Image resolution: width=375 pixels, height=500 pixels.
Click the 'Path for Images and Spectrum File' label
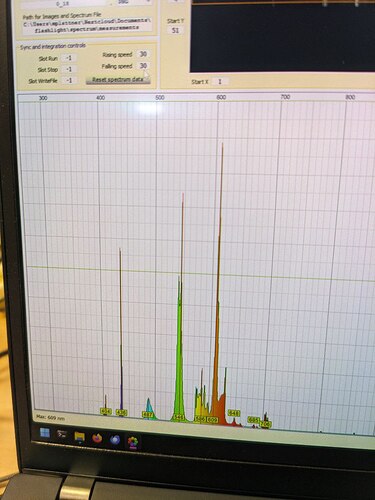[x=62, y=16]
